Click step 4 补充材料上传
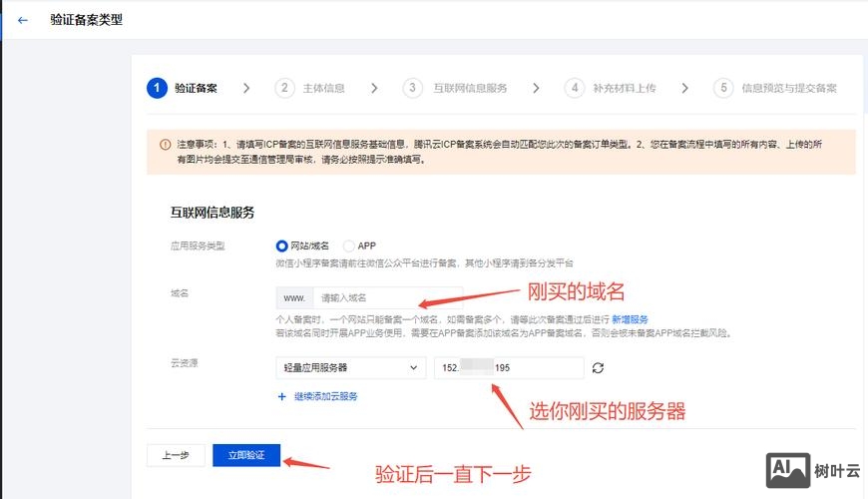Image resolution: width=868 pixels, height=499 pixels. (x=610, y=88)
